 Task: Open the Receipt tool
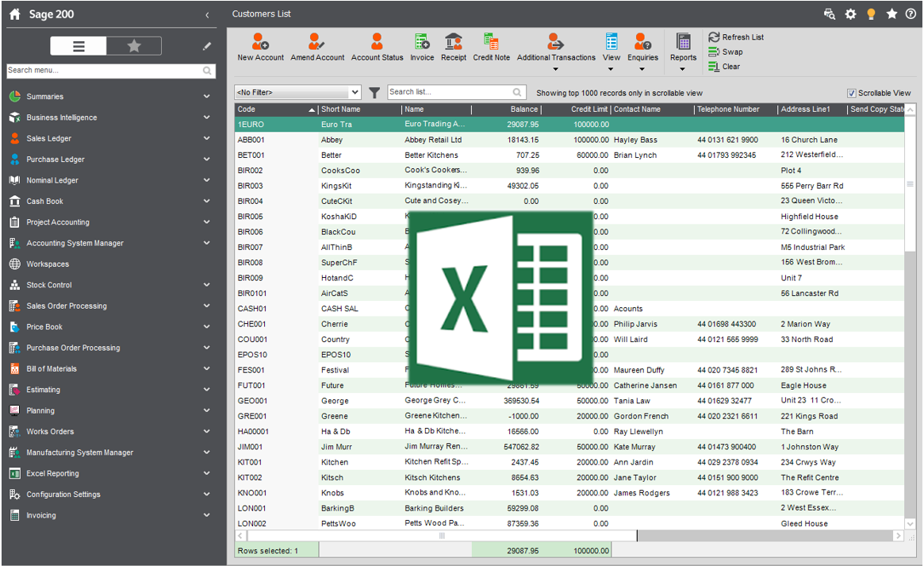click(x=454, y=47)
